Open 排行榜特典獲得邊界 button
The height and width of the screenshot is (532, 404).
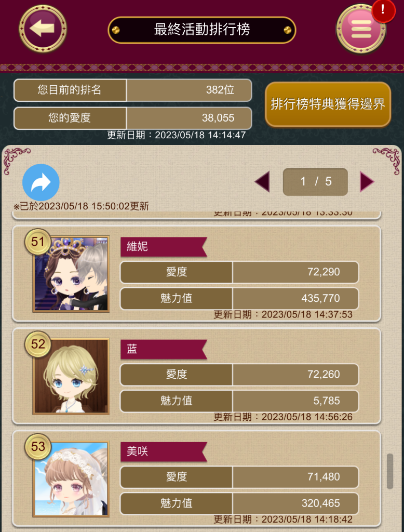[x=328, y=104]
